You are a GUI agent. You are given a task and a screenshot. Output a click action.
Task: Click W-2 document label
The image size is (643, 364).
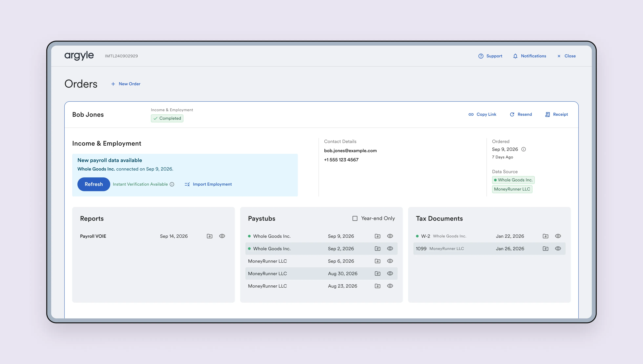click(x=426, y=236)
